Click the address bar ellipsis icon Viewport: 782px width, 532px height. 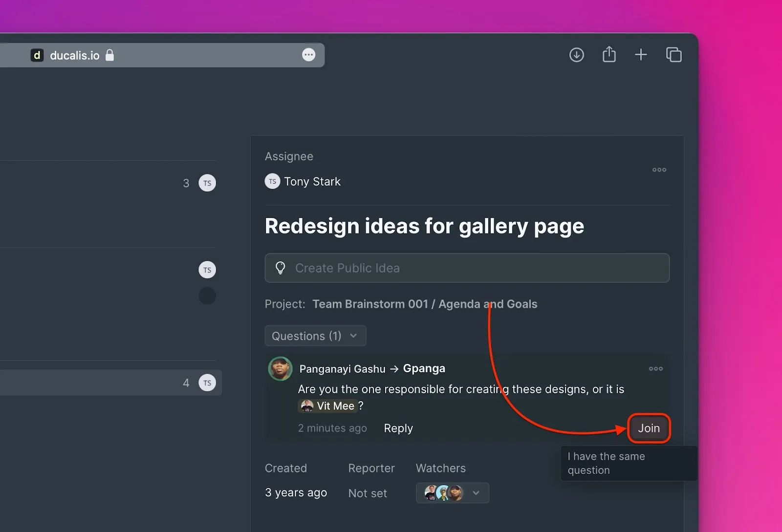[308, 55]
